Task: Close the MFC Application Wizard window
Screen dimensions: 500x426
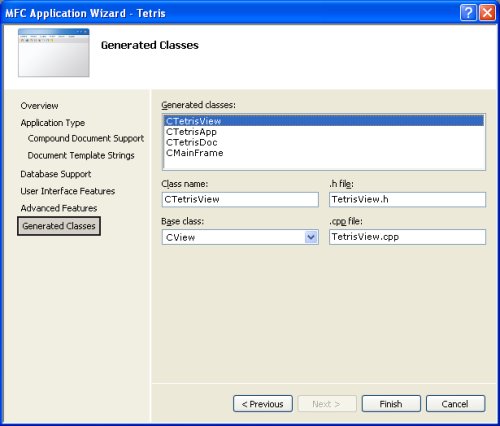Action: (x=487, y=13)
